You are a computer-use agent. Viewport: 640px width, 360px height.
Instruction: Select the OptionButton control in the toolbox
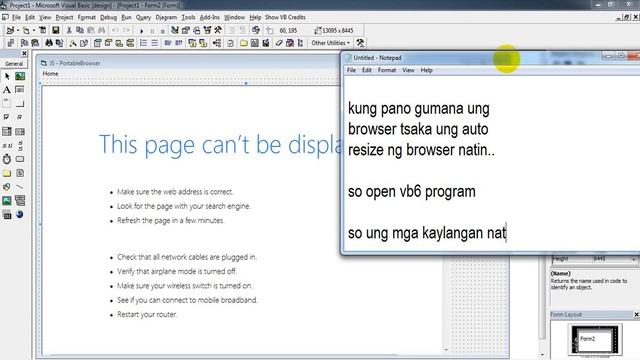(x=20, y=118)
